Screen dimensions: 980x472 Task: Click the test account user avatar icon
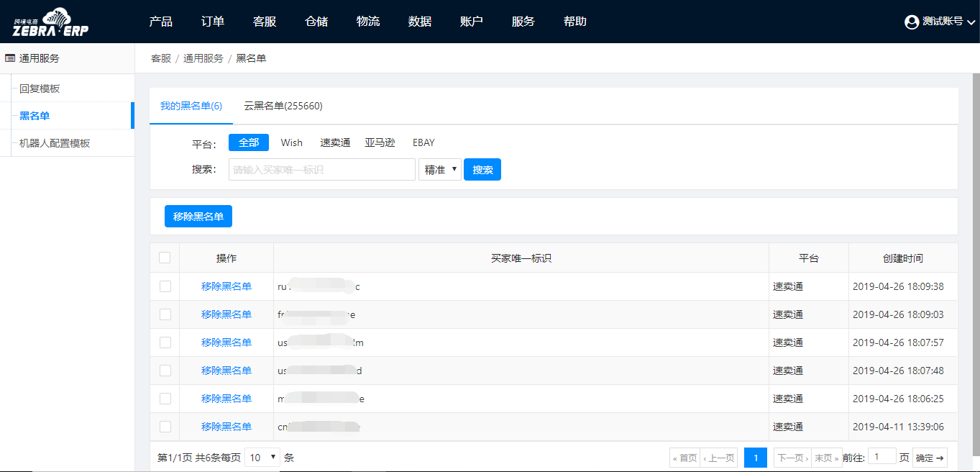click(912, 22)
